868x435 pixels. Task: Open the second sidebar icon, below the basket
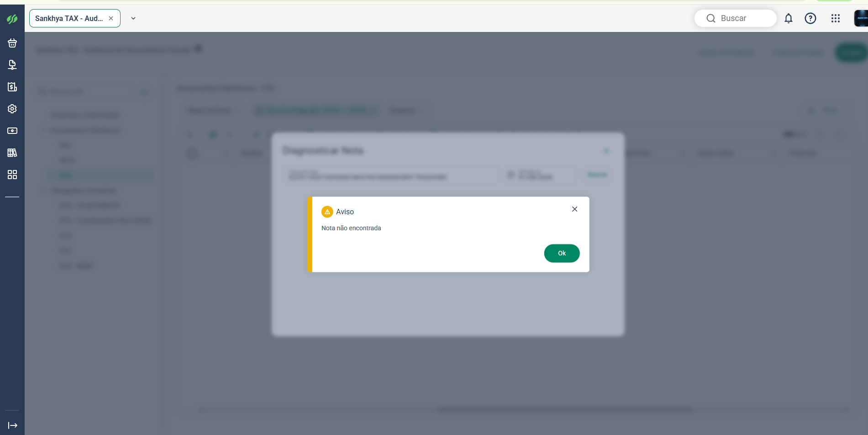pos(12,65)
